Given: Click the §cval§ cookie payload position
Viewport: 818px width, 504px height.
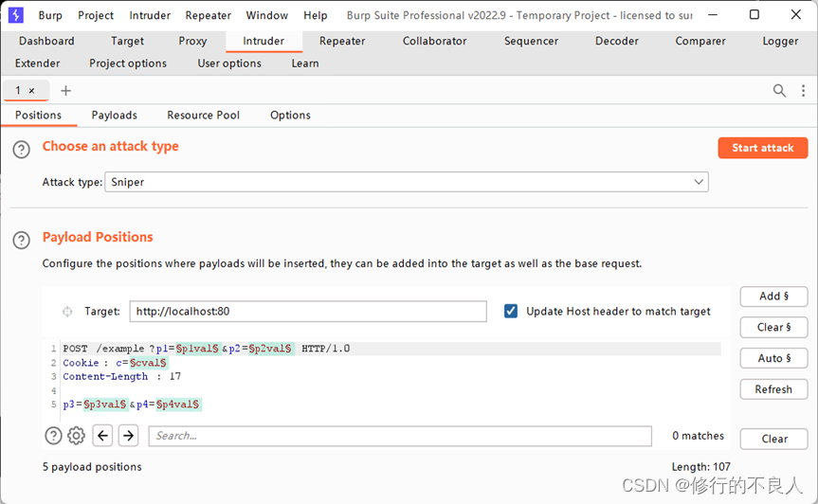Looking at the screenshot, I should coord(148,363).
